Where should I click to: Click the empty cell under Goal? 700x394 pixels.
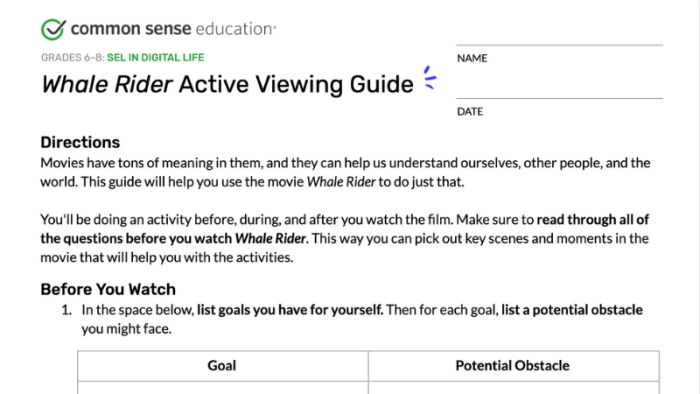pos(223,388)
